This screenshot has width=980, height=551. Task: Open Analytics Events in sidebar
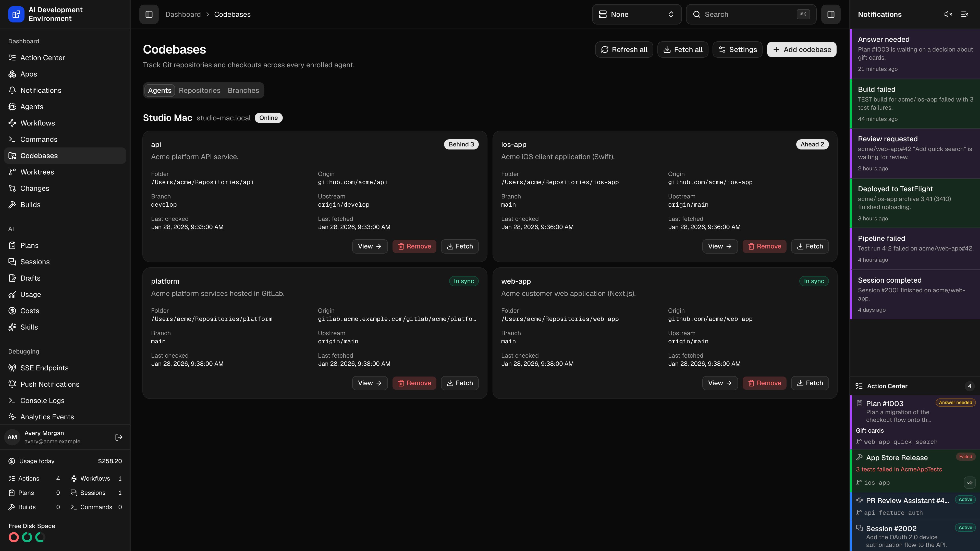coord(65,417)
